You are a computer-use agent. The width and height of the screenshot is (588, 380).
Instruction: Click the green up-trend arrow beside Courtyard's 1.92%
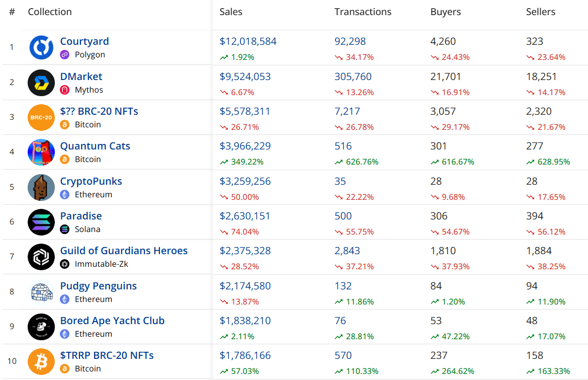(224, 57)
